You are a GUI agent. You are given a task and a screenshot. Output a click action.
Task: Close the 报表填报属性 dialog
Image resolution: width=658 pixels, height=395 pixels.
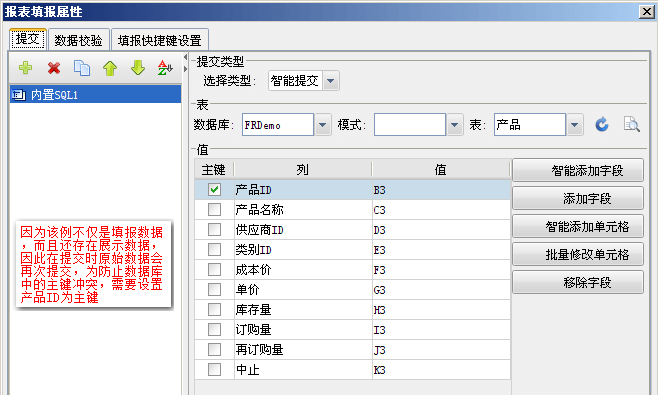pyautogui.click(x=647, y=11)
